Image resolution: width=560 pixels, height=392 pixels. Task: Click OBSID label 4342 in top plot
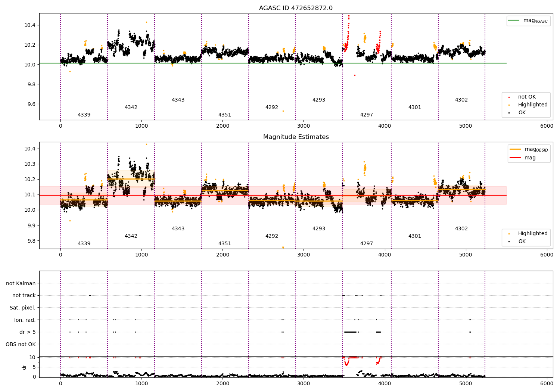(x=131, y=108)
